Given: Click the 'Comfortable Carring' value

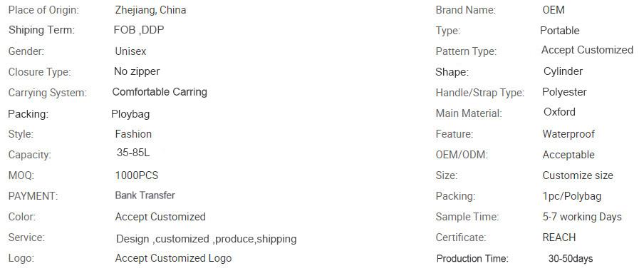Looking at the screenshot, I should [x=160, y=92].
